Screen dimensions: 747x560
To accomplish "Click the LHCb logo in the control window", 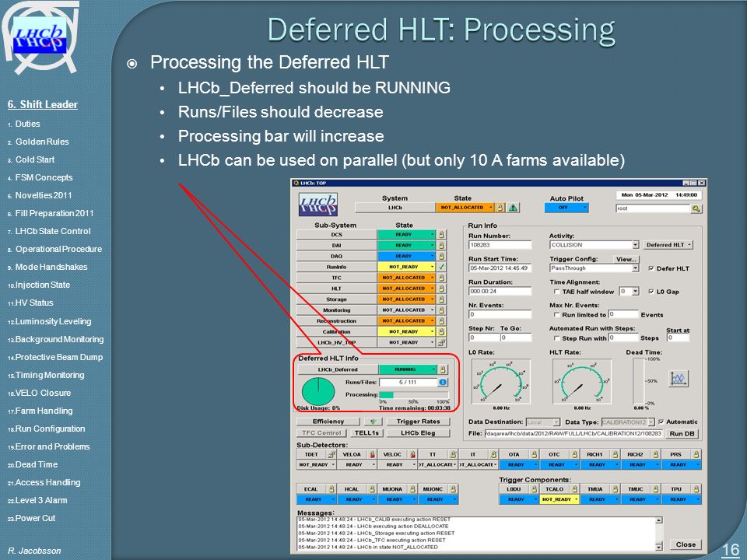I will (x=317, y=205).
